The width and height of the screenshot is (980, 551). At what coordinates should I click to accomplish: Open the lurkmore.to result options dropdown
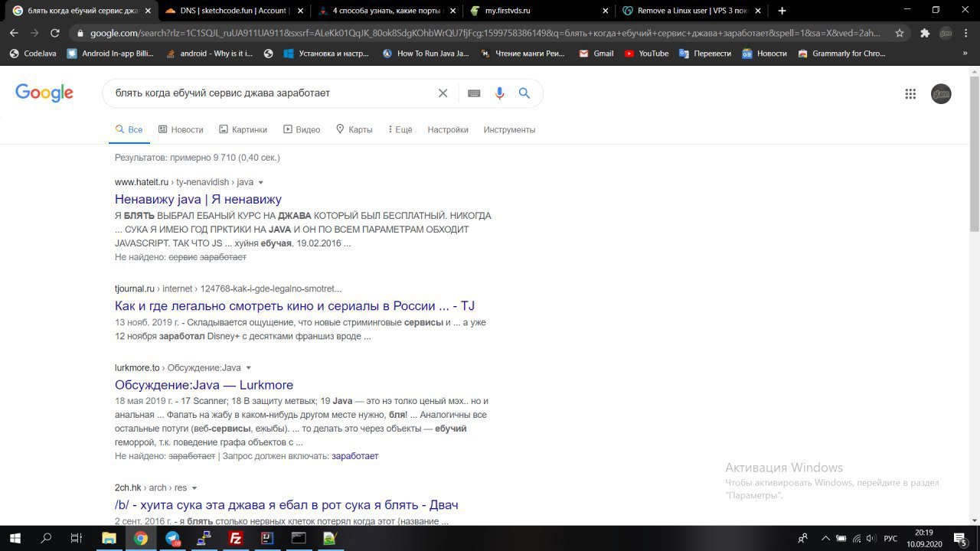[x=248, y=368]
